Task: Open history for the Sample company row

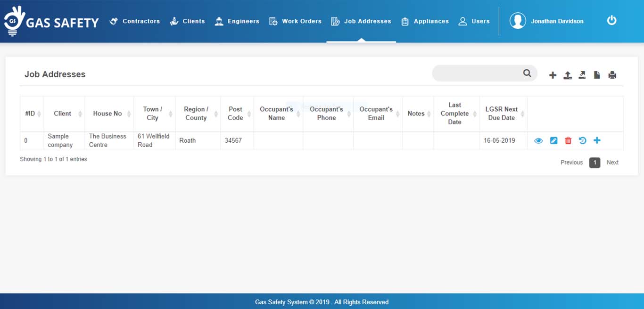Action: pyautogui.click(x=582, y=140)
